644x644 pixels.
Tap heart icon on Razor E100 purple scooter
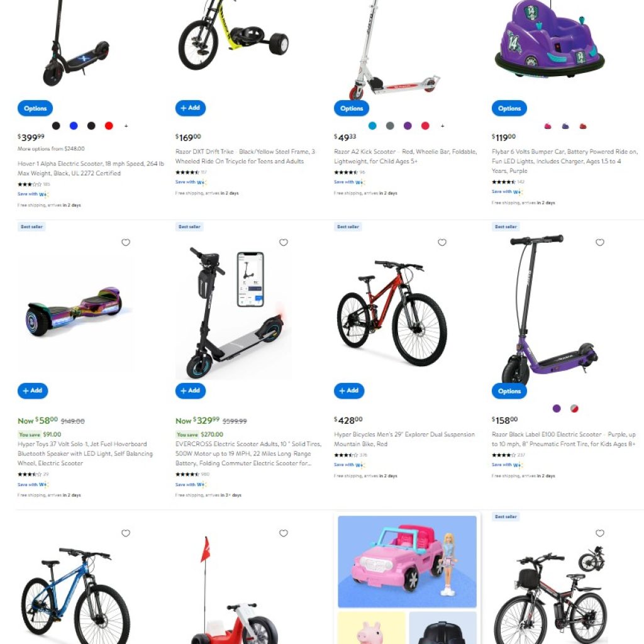(599, 242)
